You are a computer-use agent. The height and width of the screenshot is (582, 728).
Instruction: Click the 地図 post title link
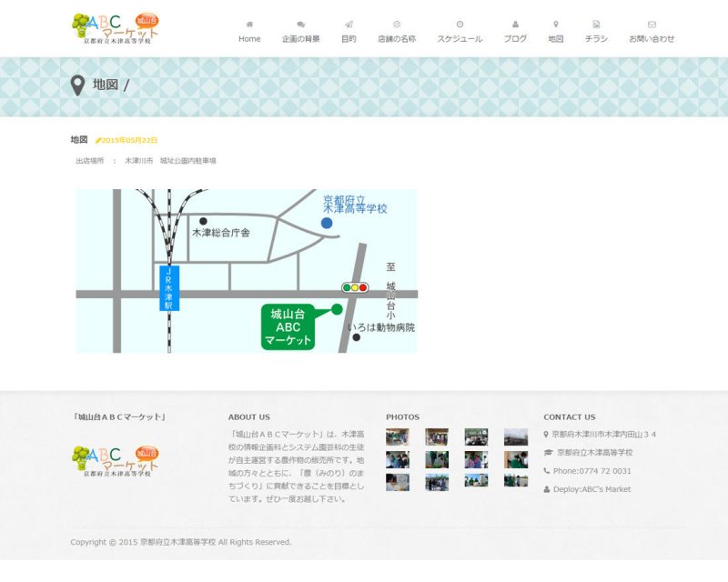pos(79,140)
